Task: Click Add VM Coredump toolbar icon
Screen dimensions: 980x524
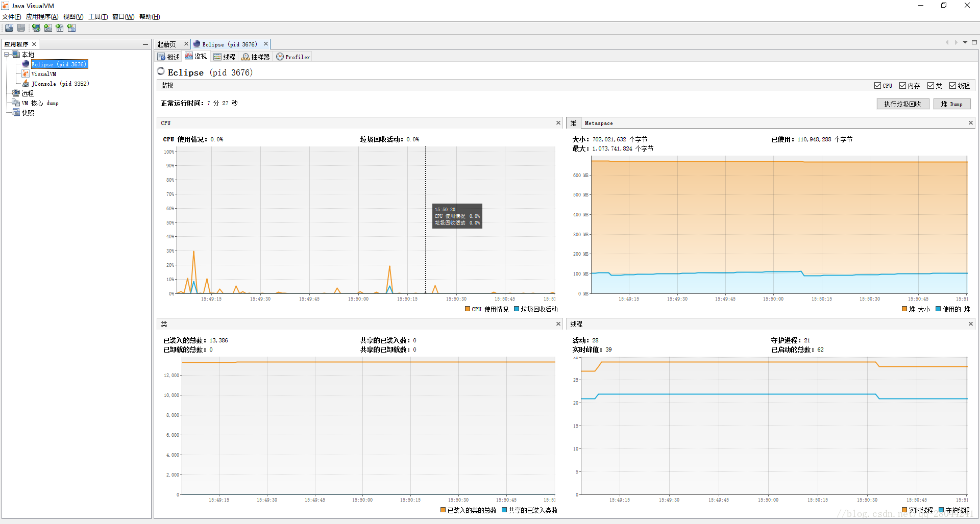Action: pyautogui.click(x=60, y=28)
